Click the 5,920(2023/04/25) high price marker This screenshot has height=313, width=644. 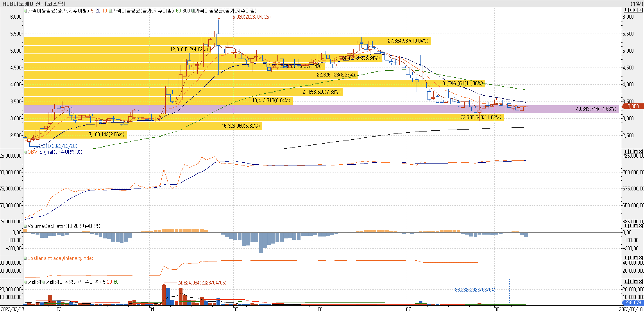click(251, 17)
